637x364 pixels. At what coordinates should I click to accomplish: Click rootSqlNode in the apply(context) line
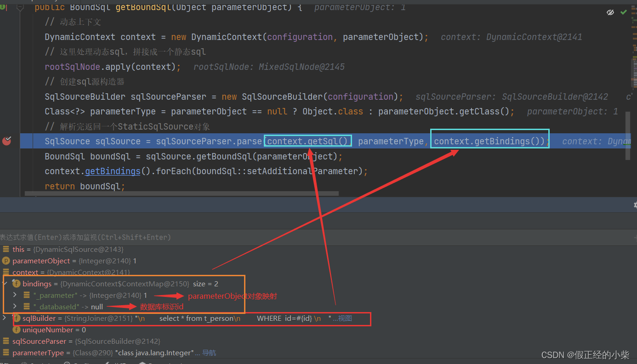[x=73, y=67]
